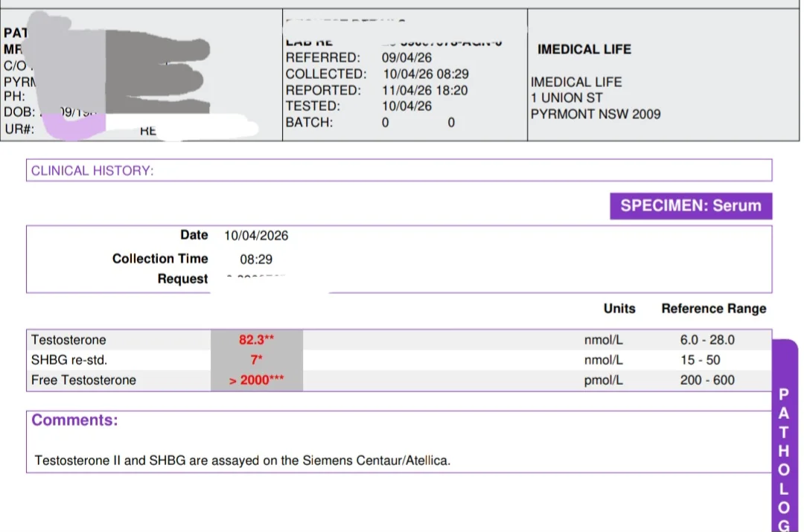Click the Comments heading
804x532 pixels.
[74, 420]
